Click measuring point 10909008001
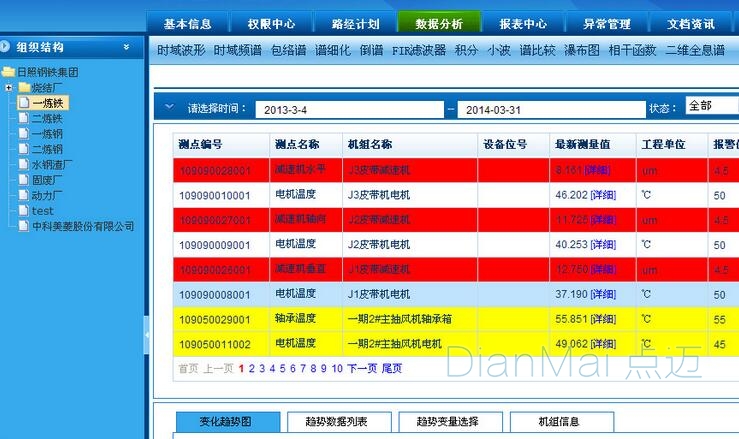 pyautogui.click(x=214, y=295)
